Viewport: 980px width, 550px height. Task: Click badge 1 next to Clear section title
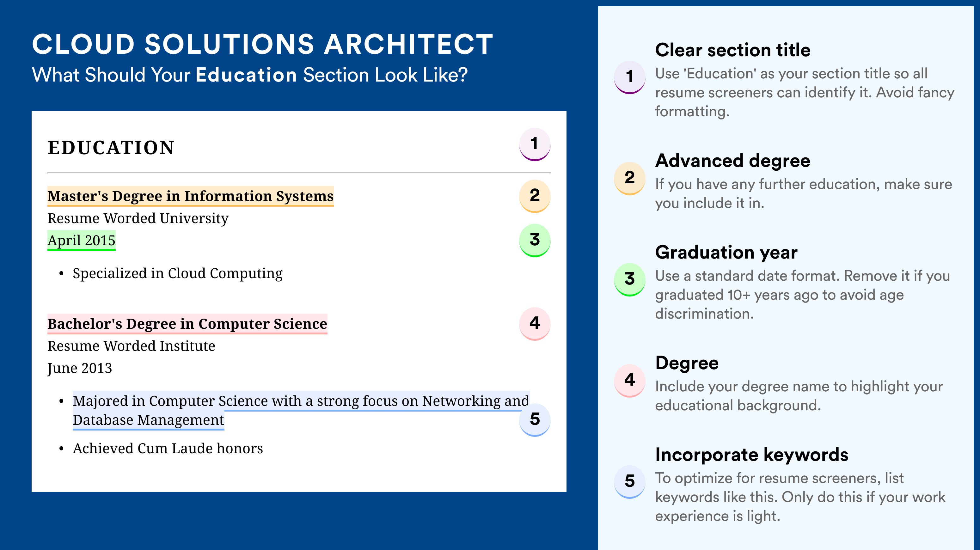click(630, 77)
